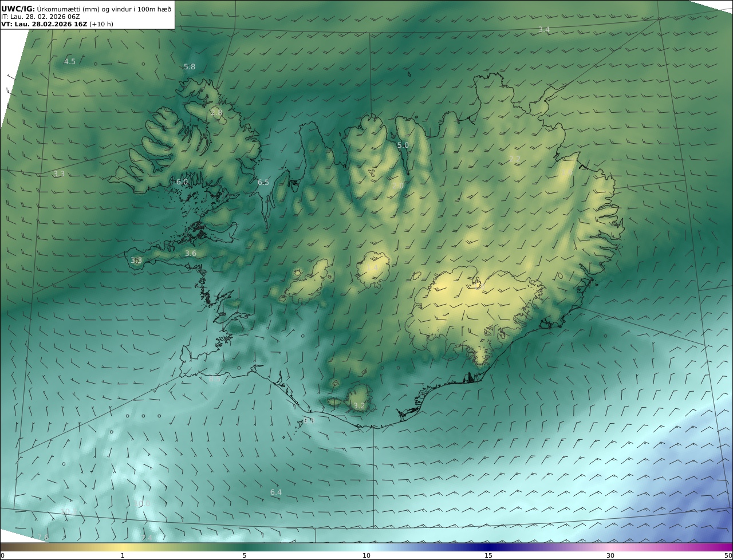Click tick label 1 on the color scale

[x=123, y=556]
